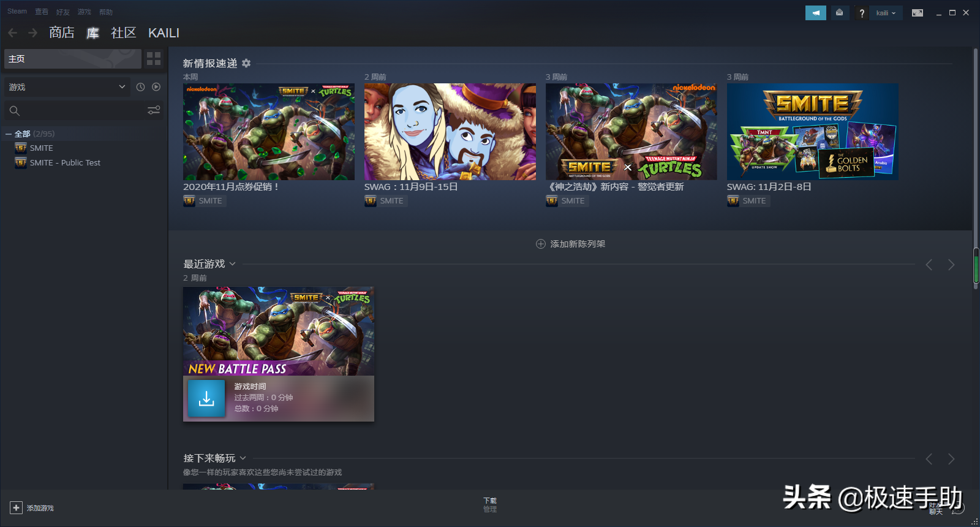Open the November 2020 gem sale news thumbnail
The image size is (980, 527).
click(x=269, y=132)
